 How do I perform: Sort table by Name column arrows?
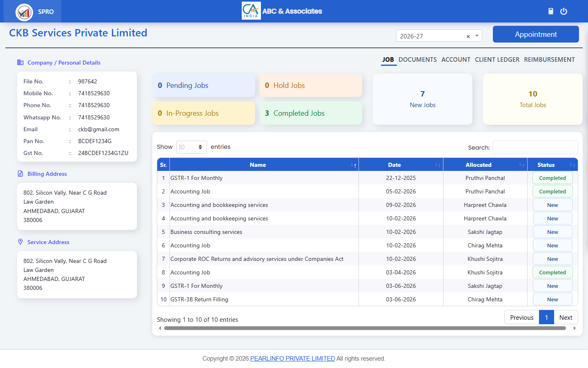[x=354, y=165]
